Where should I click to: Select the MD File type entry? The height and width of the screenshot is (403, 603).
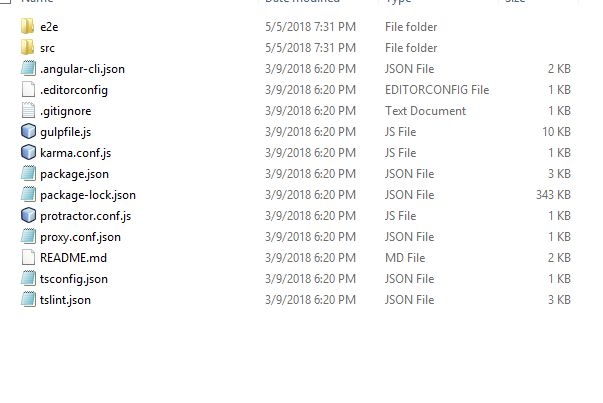(x=405, y=258)
